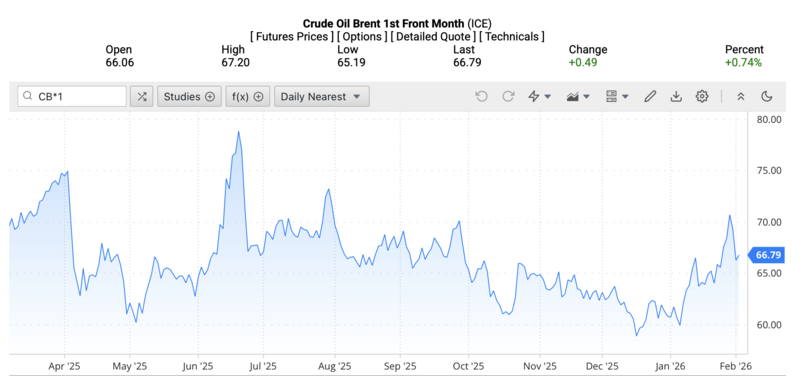Click the Percent value +0.74%
Viewport: 800px width, 376px height.
pyautogui.click(x=743, y=63)
